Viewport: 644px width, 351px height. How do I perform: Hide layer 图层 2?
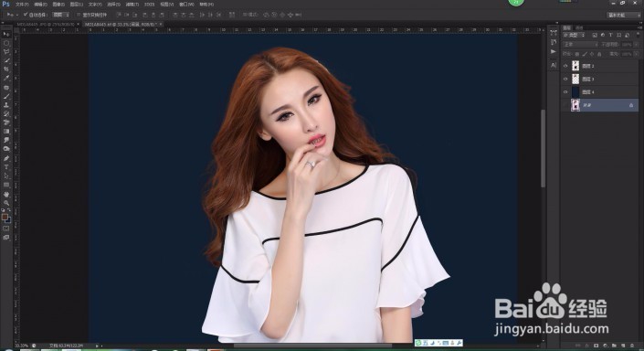(565, 66)
